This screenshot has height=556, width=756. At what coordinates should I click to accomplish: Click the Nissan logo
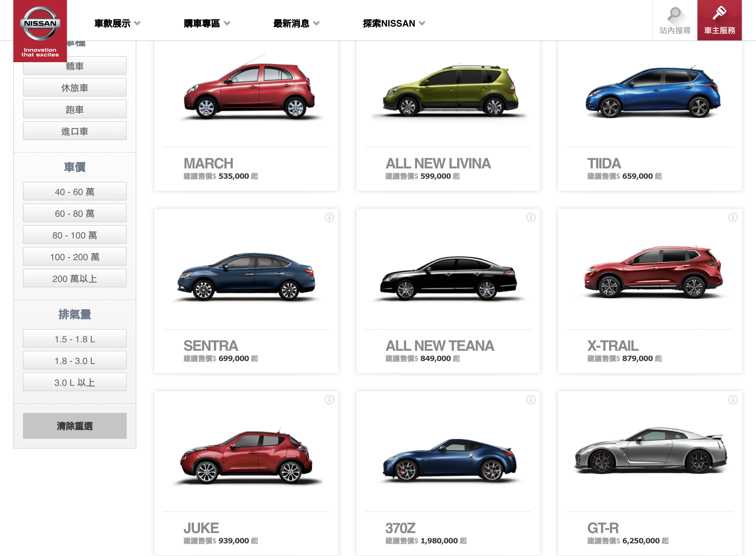coord(40,30)
